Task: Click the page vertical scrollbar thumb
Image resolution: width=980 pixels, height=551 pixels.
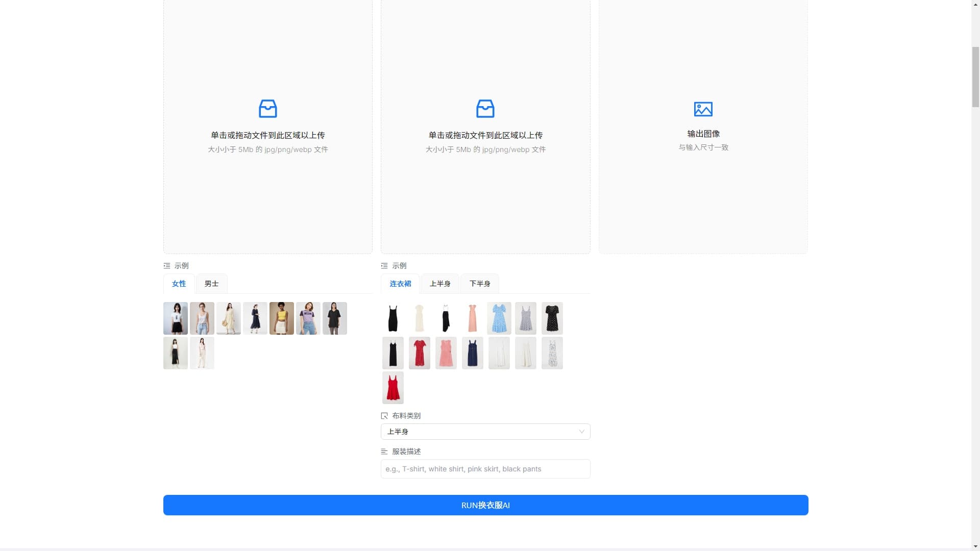Action: 975,77
